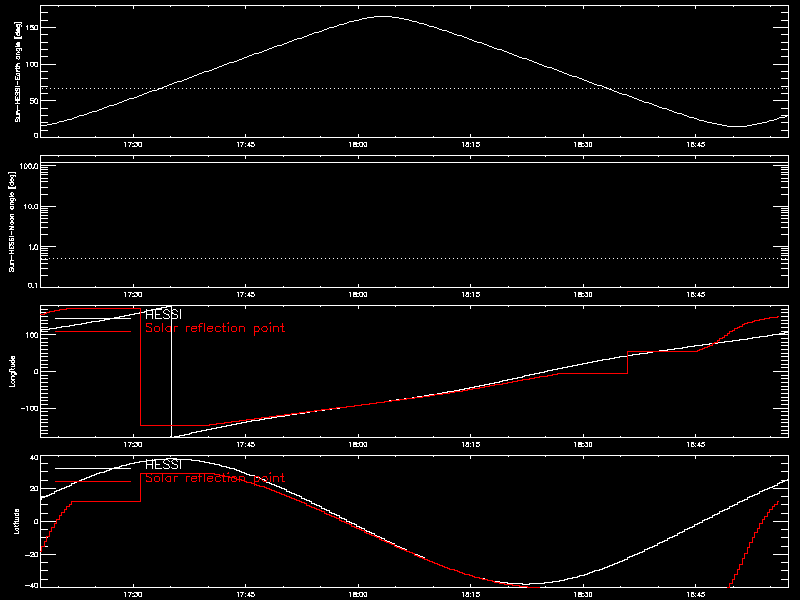The image size is (800, 600).
Task: Click 18:45 under the Longitude plot
Action: point(695,445)
